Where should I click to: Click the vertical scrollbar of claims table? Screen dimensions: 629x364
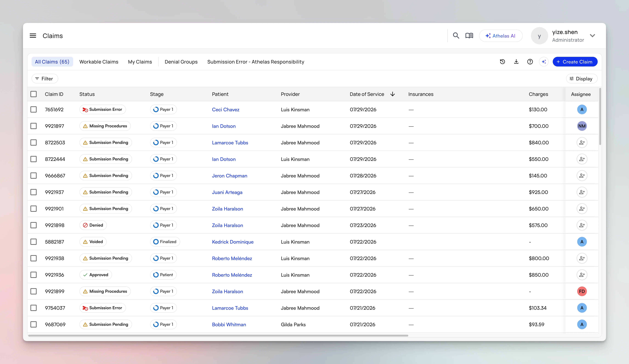pos(600,116)
